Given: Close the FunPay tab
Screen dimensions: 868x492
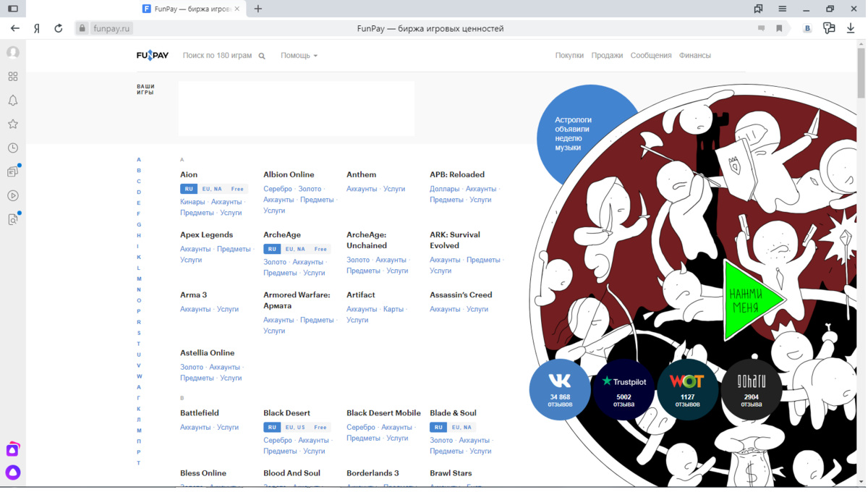Looking at the screenshot, I should [x=237, y=9].
